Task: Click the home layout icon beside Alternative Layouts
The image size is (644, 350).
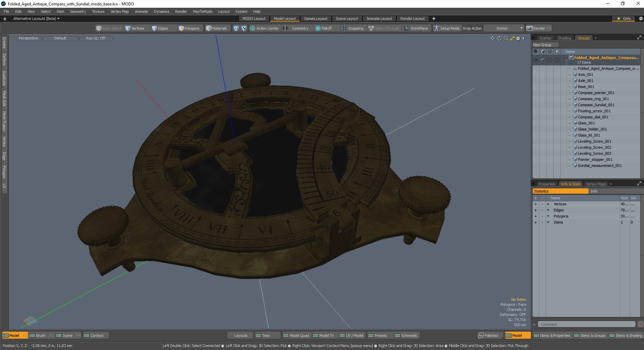Action: click(5, 19)
